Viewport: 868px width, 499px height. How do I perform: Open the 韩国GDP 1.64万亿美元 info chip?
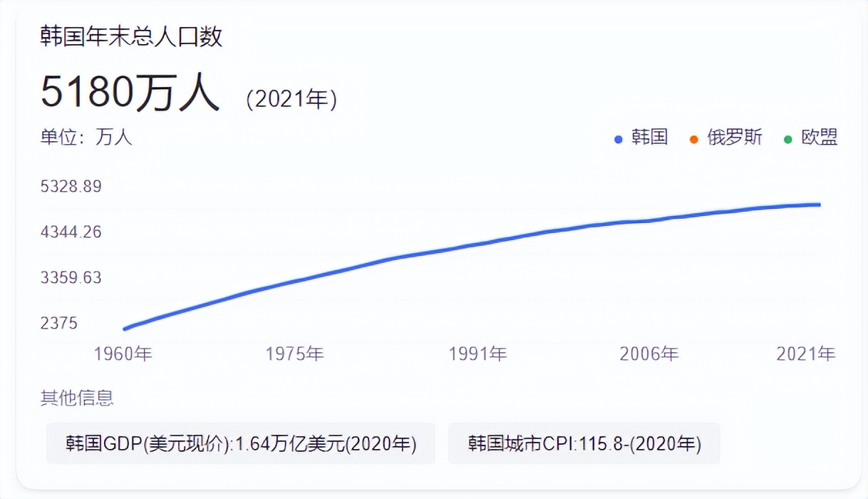[241, 443]
